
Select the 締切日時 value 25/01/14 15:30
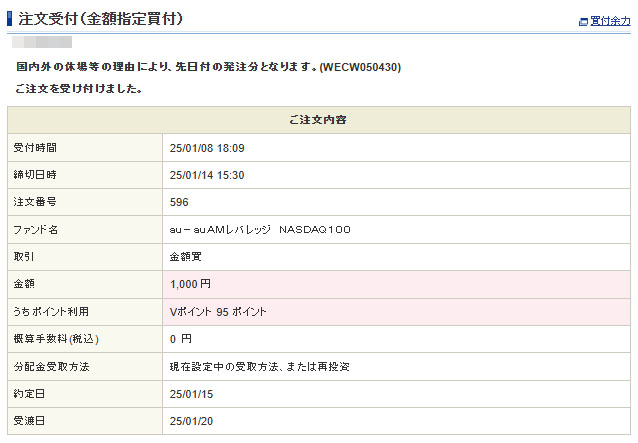(207, 175)
